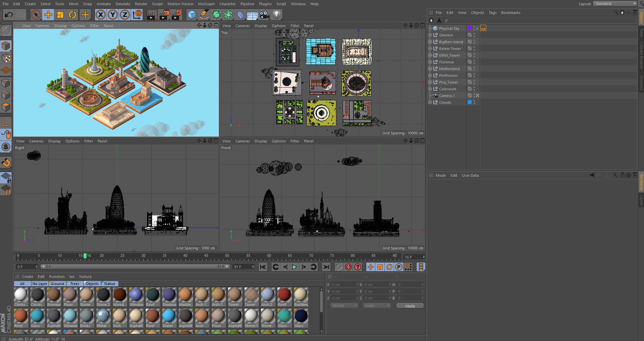Select the Rotate tool icon
The width and height of the screenshot is (644, 341).
72,15
